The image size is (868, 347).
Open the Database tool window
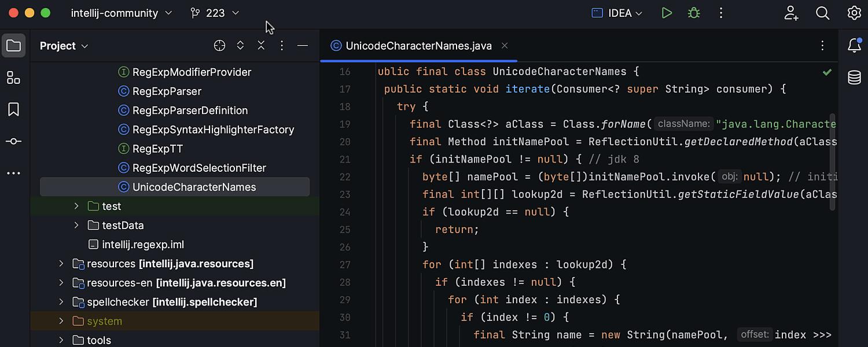point(855,77)
